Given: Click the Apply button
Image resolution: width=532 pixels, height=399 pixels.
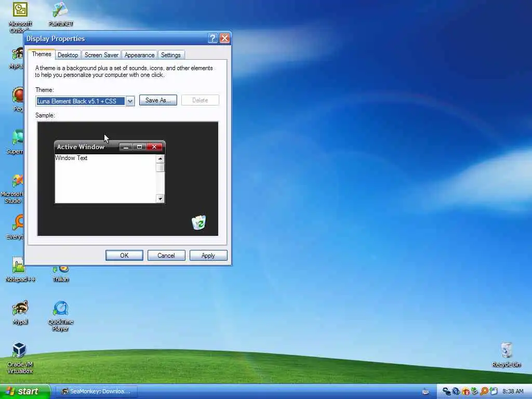Looking at the screenshot, I should pos(208,256).
